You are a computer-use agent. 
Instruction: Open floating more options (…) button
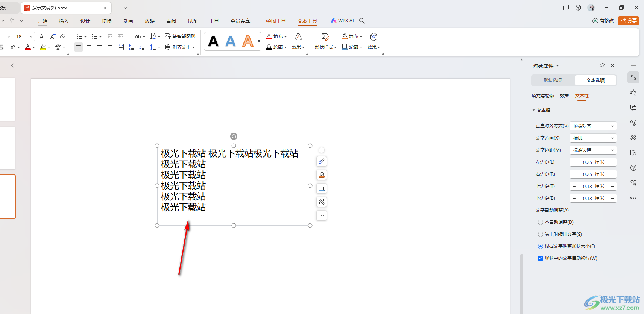[322, 215]
